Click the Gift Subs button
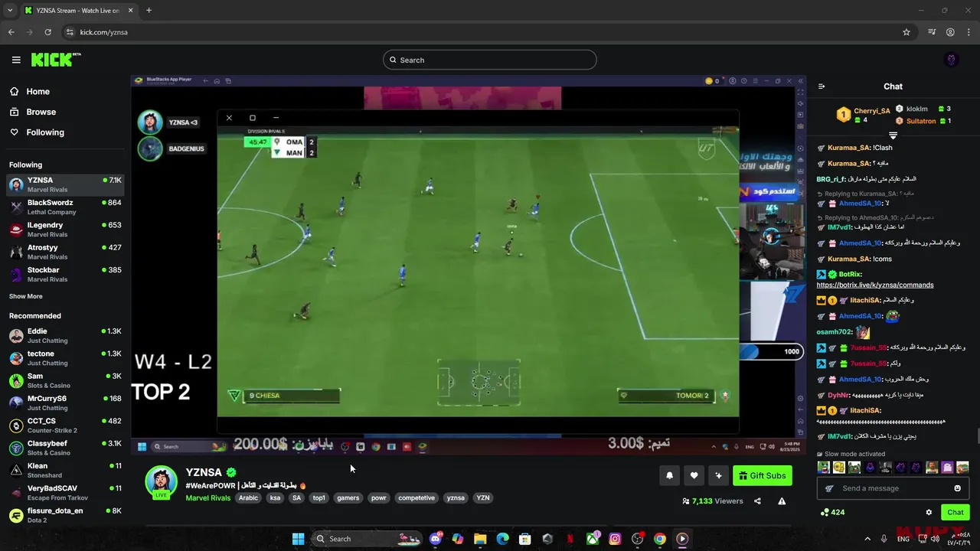 (x=762, y=475)
